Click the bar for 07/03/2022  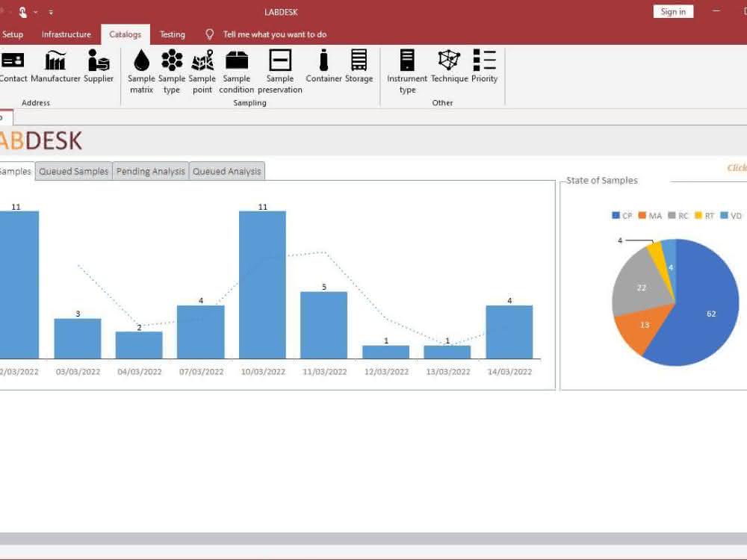click(200, 332)
